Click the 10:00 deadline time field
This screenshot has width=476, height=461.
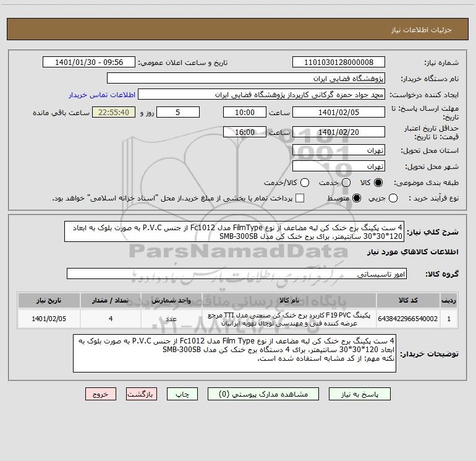click(245, 112)
